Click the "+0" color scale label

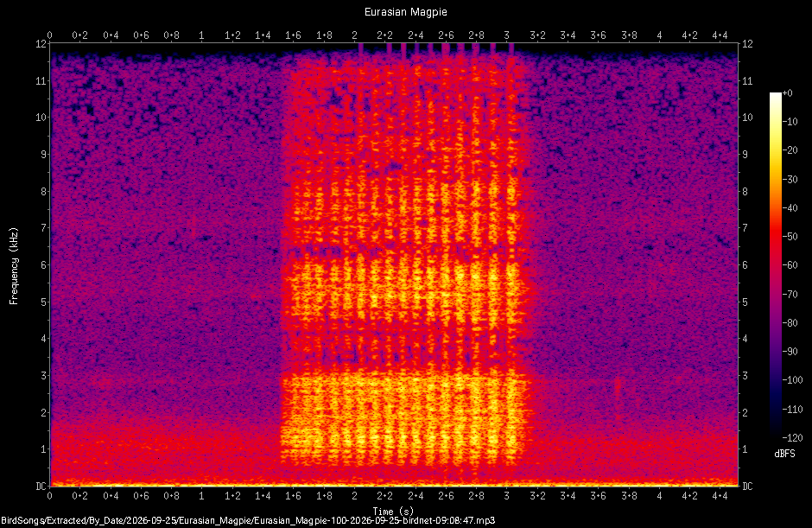tap(788, 93)
